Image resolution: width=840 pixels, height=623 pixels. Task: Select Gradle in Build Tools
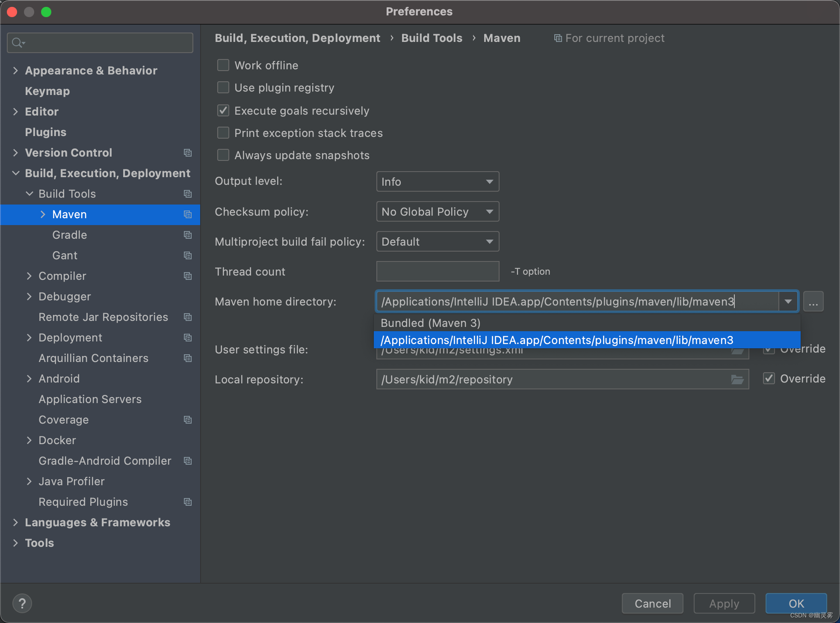coord(70,235)
